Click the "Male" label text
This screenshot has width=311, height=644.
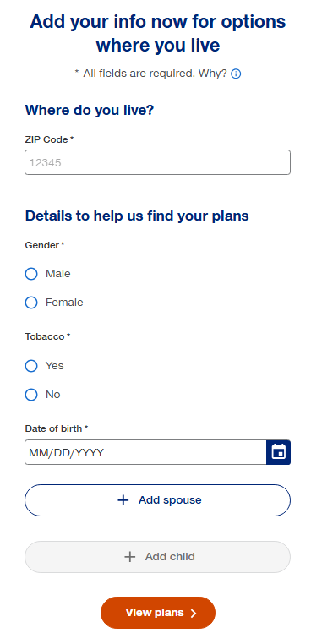[58, 274]
